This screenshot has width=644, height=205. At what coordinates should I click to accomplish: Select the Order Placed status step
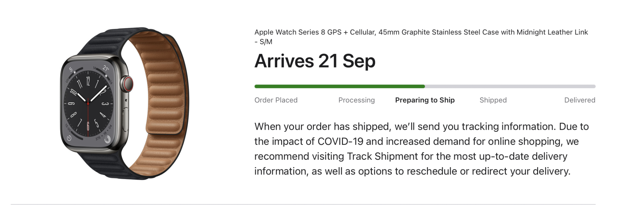tap(276, 100)
